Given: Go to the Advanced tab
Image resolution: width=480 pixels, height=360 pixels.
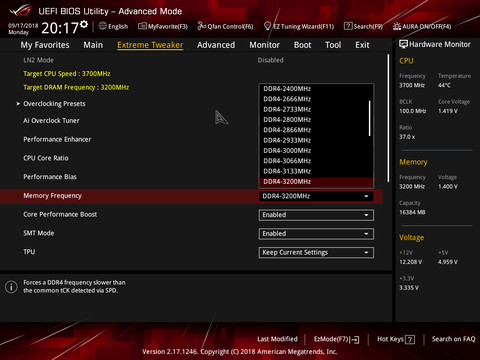Looking at the screenshot, I should (x=216, y=45).
